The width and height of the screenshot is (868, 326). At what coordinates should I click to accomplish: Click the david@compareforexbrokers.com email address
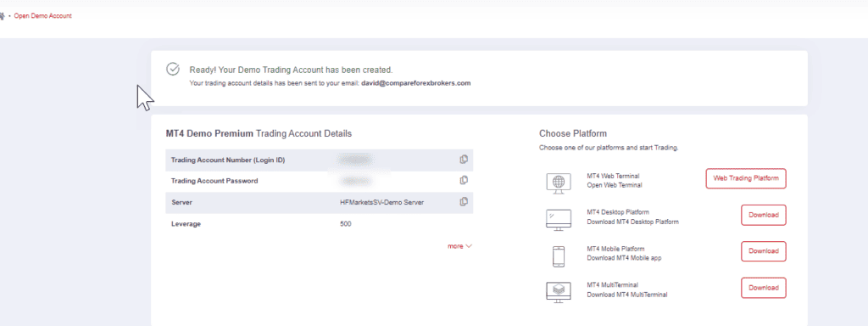click(x=415, y=83)
